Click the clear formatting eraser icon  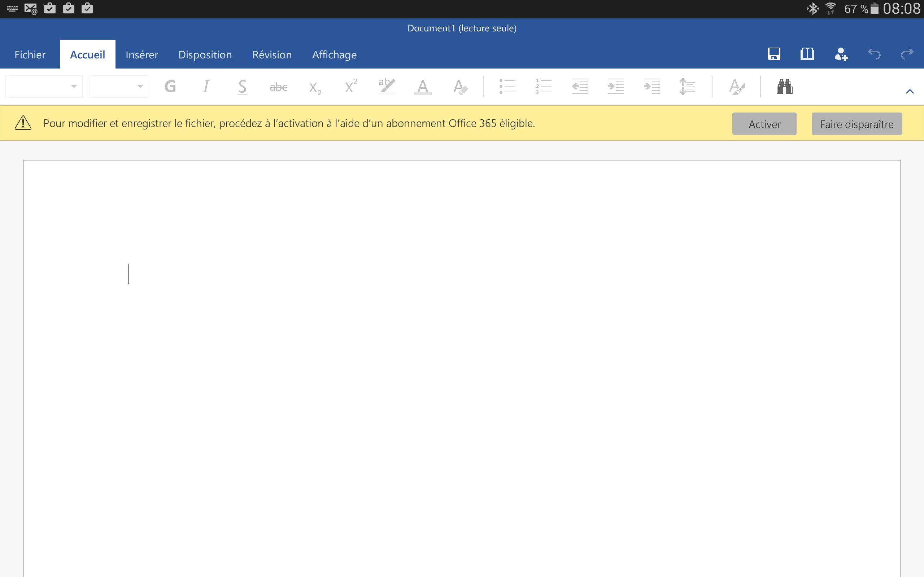click(460, 87)
